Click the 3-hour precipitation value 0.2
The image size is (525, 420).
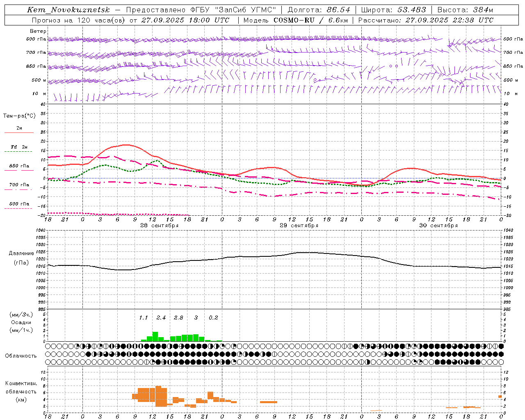pos(213,317)
